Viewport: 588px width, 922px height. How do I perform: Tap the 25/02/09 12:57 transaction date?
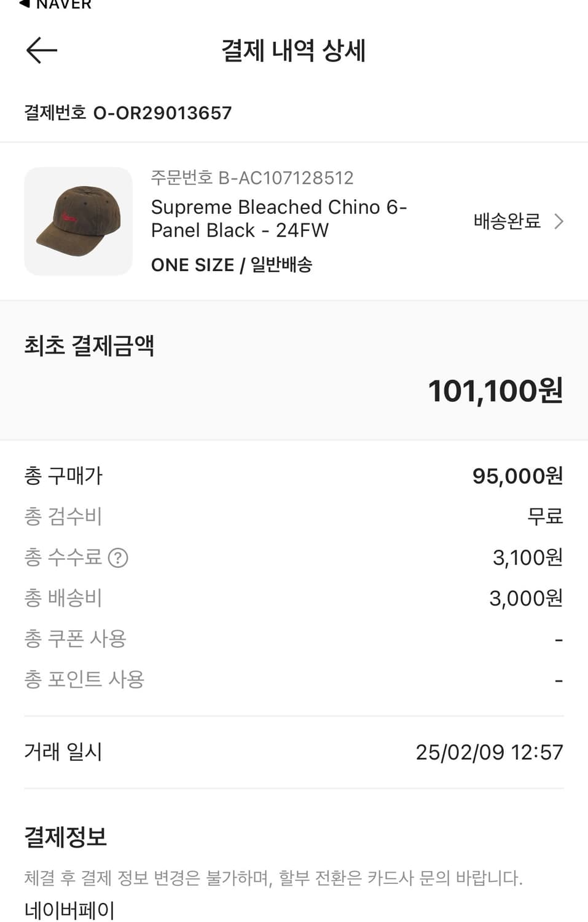(489, 752)
